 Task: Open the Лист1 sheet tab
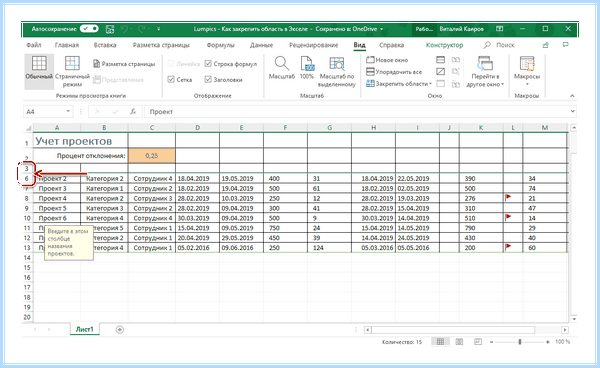(85, 329)
